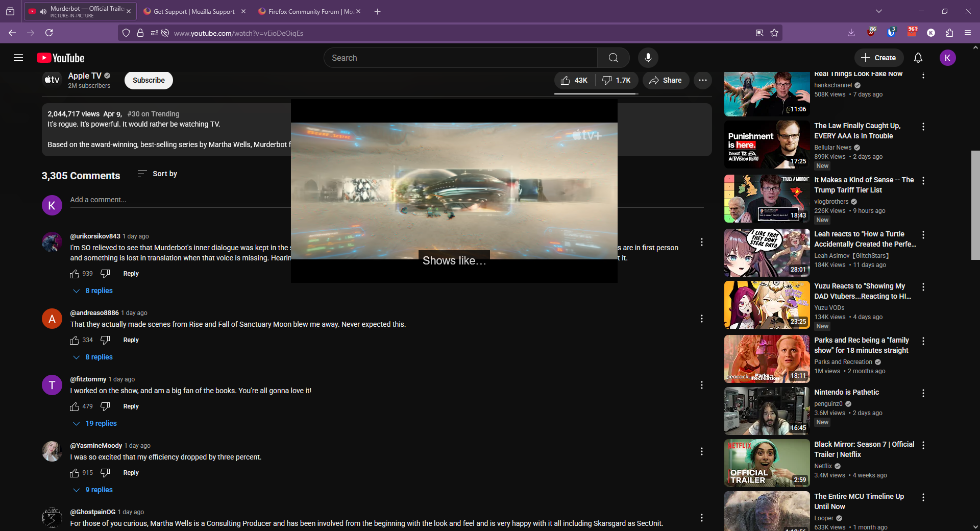
Task: Expand 9 replies under @YasmineMoody
Action: [93, 490]
